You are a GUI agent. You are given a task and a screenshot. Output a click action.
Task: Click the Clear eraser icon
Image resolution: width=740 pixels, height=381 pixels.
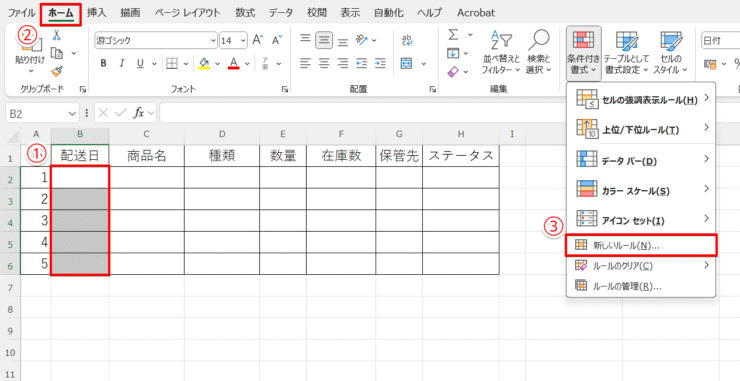[453, 71]
